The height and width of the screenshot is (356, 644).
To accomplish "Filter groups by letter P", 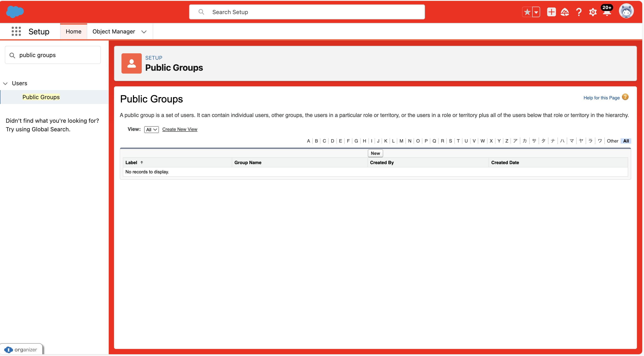I will coord(426,141).
